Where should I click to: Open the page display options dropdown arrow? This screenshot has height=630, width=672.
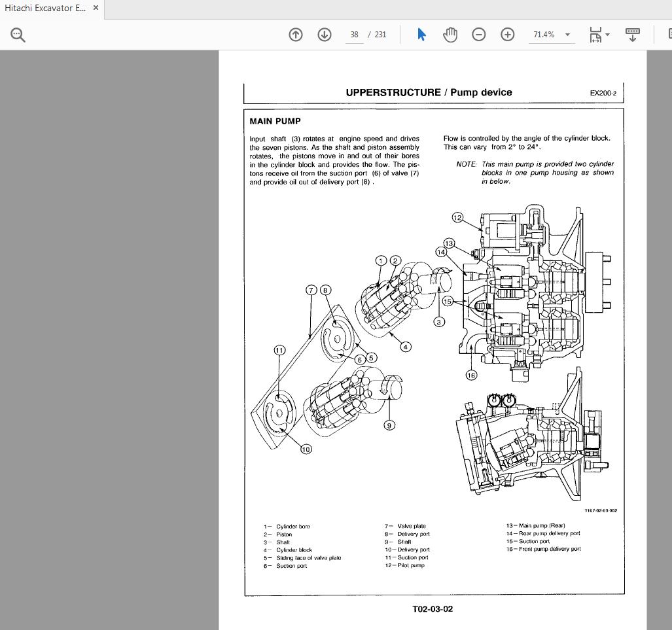point(607,35)
